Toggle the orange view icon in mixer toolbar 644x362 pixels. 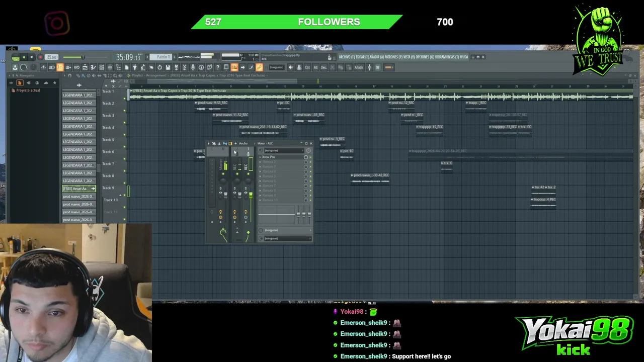pyautogui.click(x=230, y=143)
